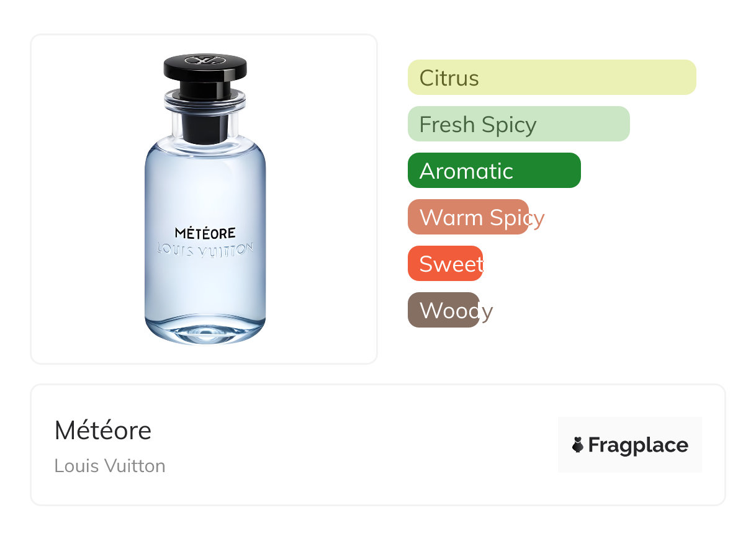Pick the Warm Spicy accord bar
This screenshot has width=756, height=536.
(x=468, y=217)
